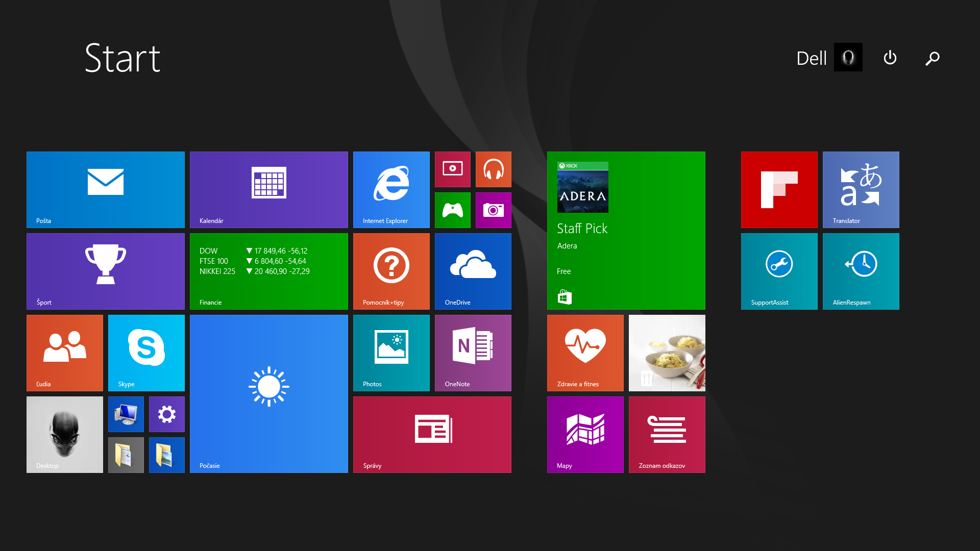Launch the OneNote tile
The width and height of the screenshot is (980, 551).
(473, 353)
